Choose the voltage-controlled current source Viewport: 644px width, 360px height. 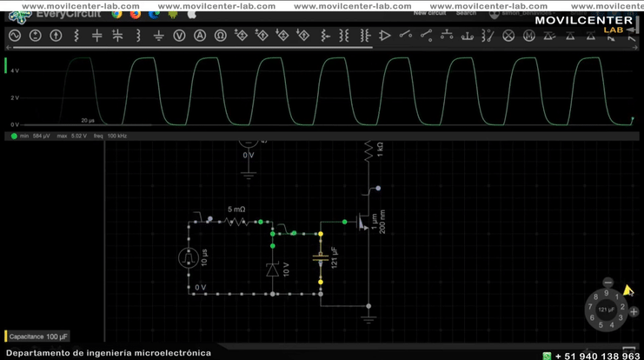tap(262, 36)
